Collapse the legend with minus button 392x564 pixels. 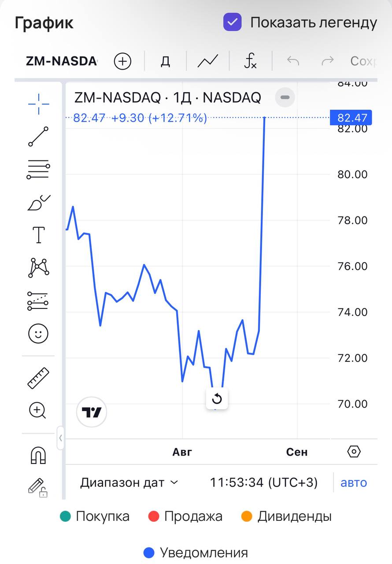[x=285, y=97]
